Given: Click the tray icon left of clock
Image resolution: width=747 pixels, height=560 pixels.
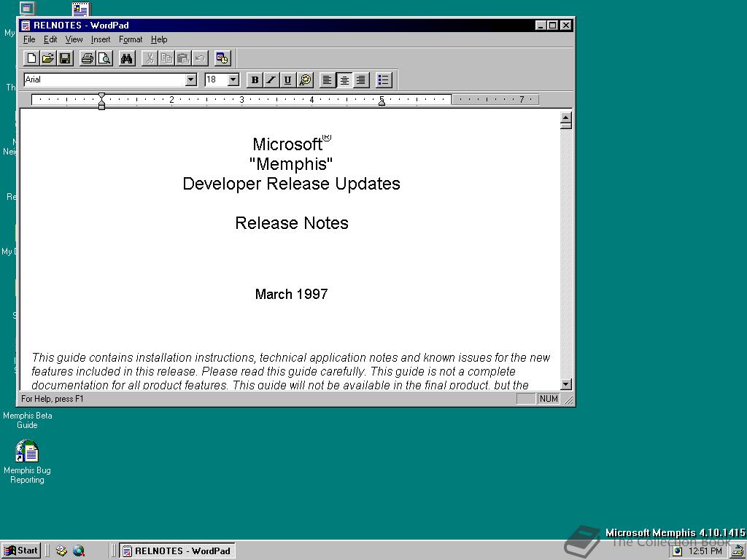Looking at the screenshot, I should [678, 551].
